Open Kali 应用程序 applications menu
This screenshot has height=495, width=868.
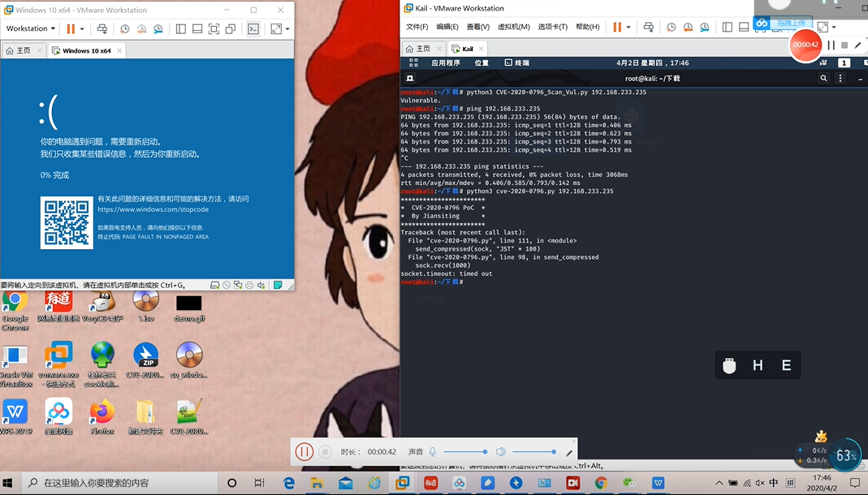(446, 63)
